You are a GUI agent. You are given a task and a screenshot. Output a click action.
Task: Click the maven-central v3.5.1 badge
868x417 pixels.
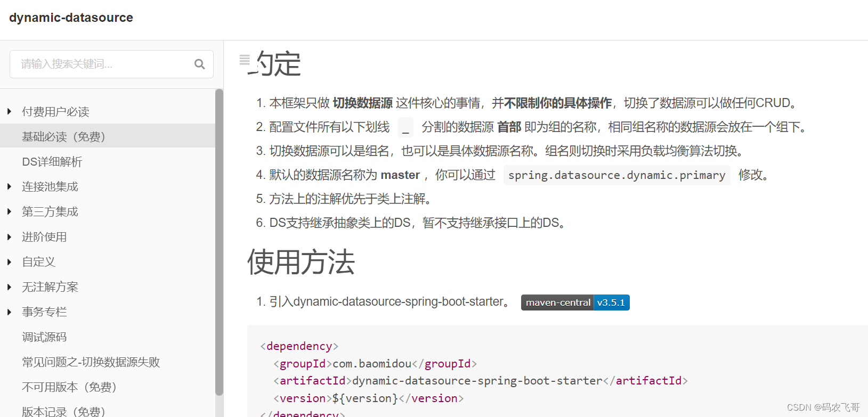point(575,302)
